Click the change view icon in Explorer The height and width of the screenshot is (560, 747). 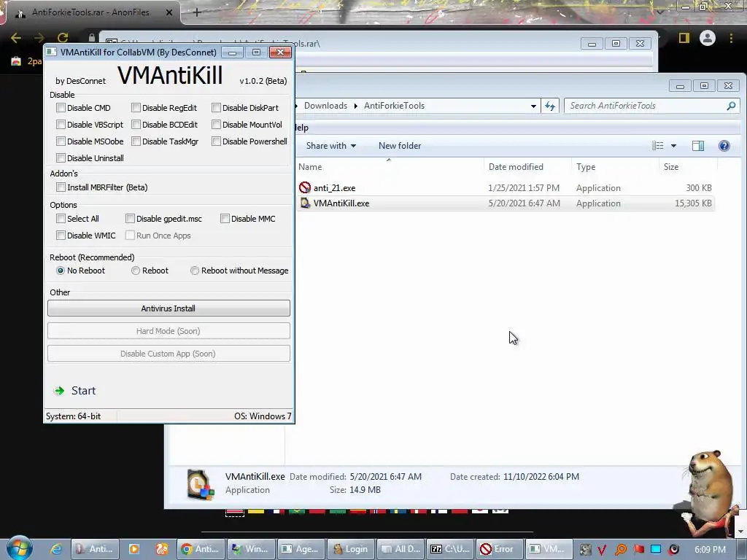pyautogui.click(x=657, y=146)
